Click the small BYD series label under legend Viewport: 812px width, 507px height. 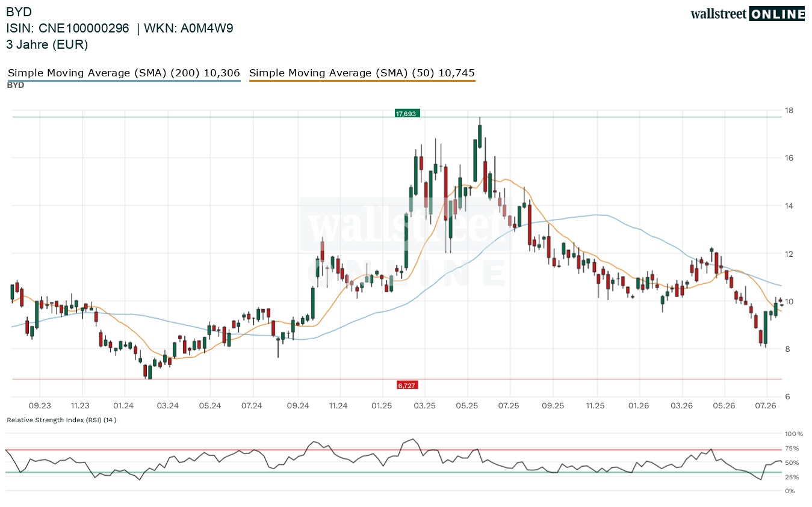[16, 85]
